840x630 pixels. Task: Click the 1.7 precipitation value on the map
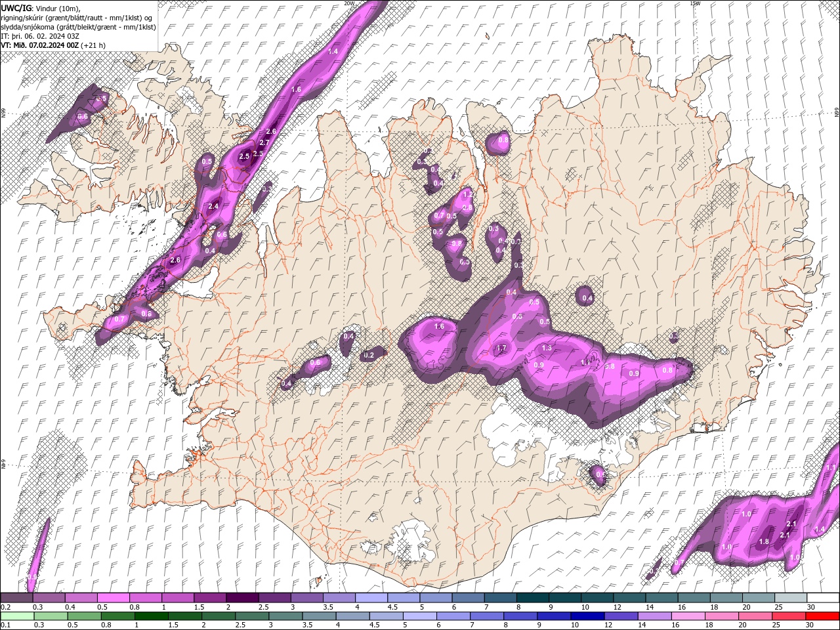(502, 348)
